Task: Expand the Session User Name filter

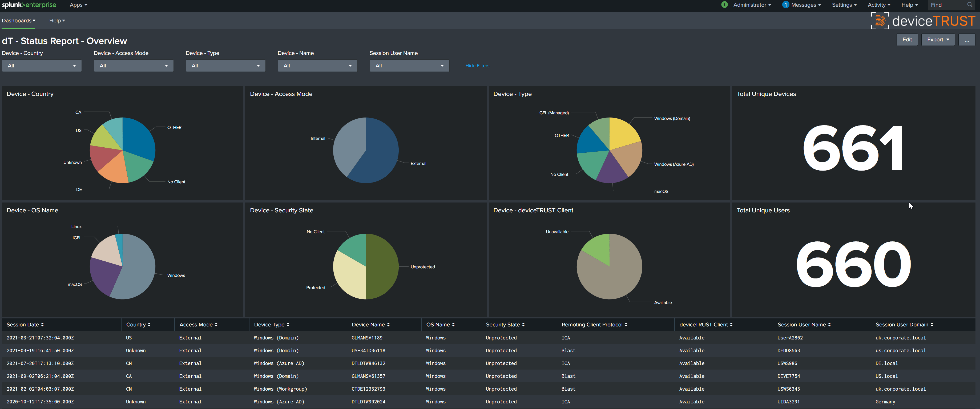Action: pos(409,66)
